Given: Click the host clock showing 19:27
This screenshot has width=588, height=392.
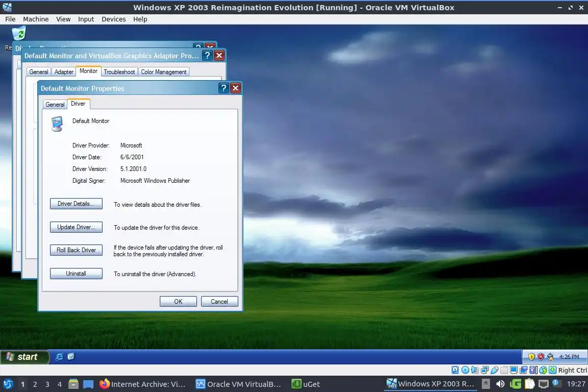Looking at the screenshot, I should tap(576, 384).
